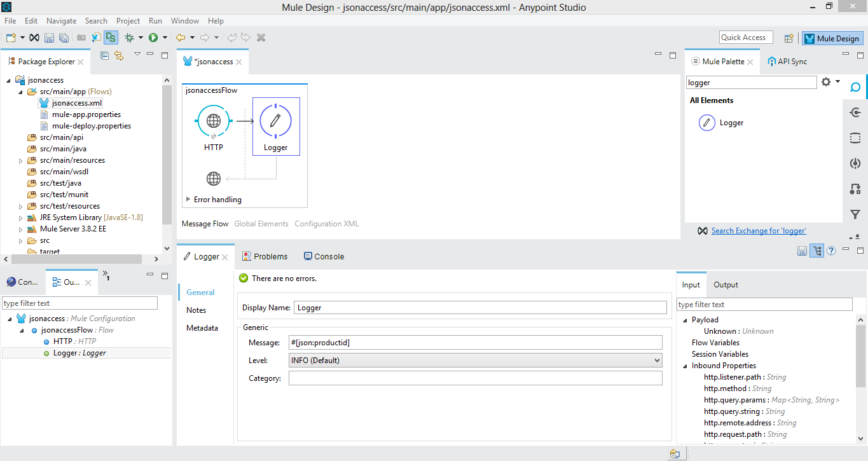Click the Message field with #[json:productid]
The width and height of the screenshot is (868, 461).
point(475,343)
